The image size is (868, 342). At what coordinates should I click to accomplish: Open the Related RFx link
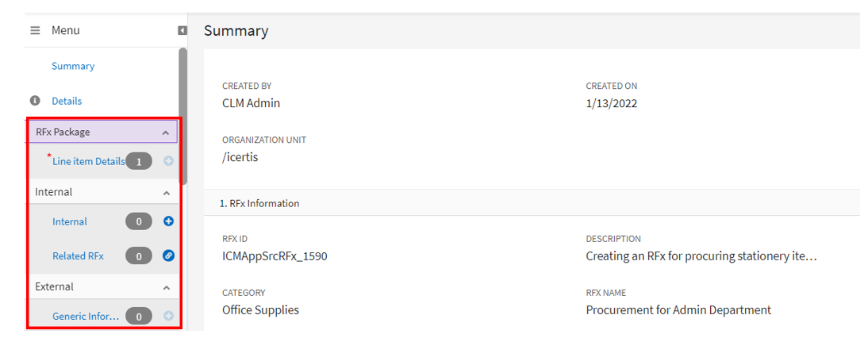click(x=78, y=256)
